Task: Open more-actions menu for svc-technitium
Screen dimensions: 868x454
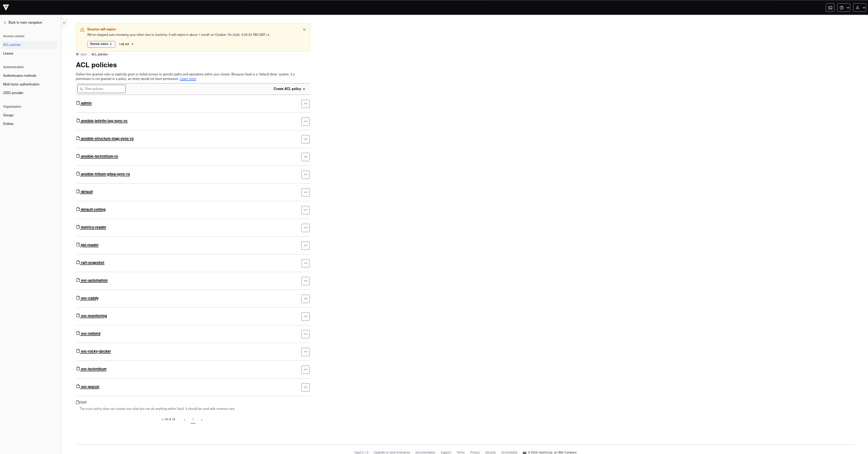Action: pyautogui.click(x=306, y=369)
